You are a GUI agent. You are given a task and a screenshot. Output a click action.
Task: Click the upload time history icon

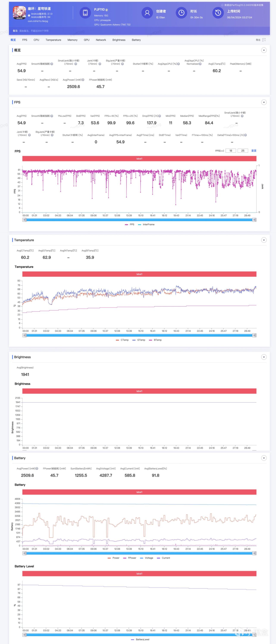coord(218,13)
